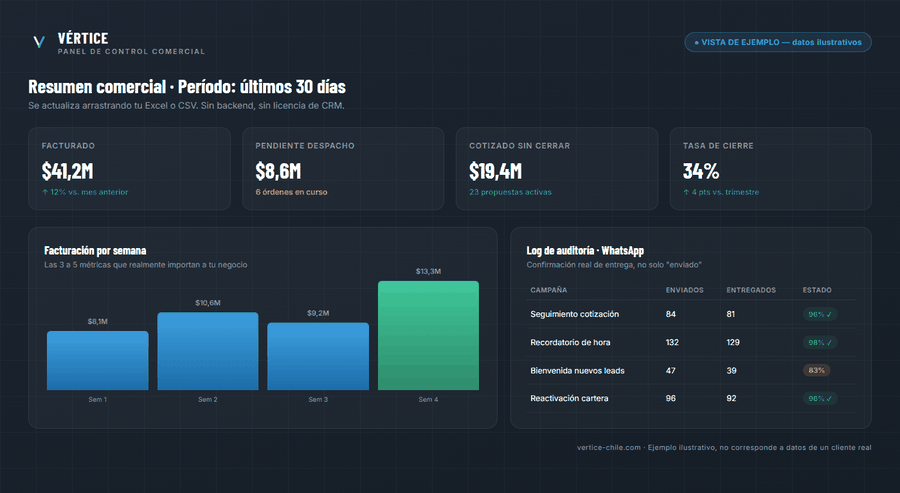900x493 pixels.
Task: Click the 81 entregados cell
Action: tap(731, 314)
